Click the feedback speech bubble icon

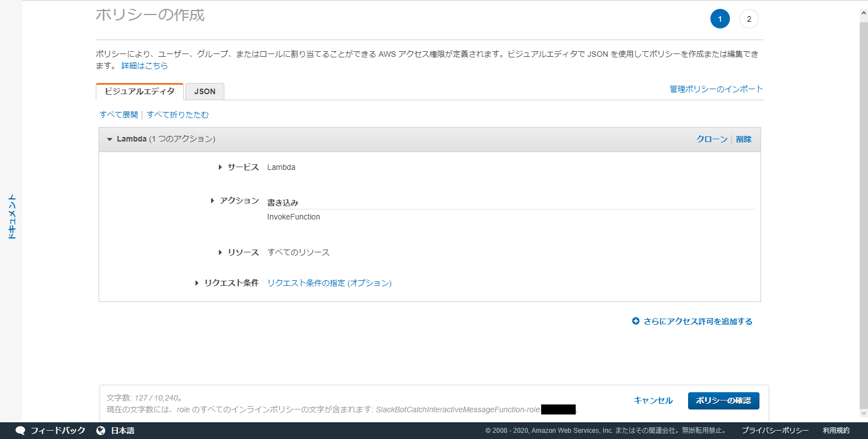pos(21,431)
